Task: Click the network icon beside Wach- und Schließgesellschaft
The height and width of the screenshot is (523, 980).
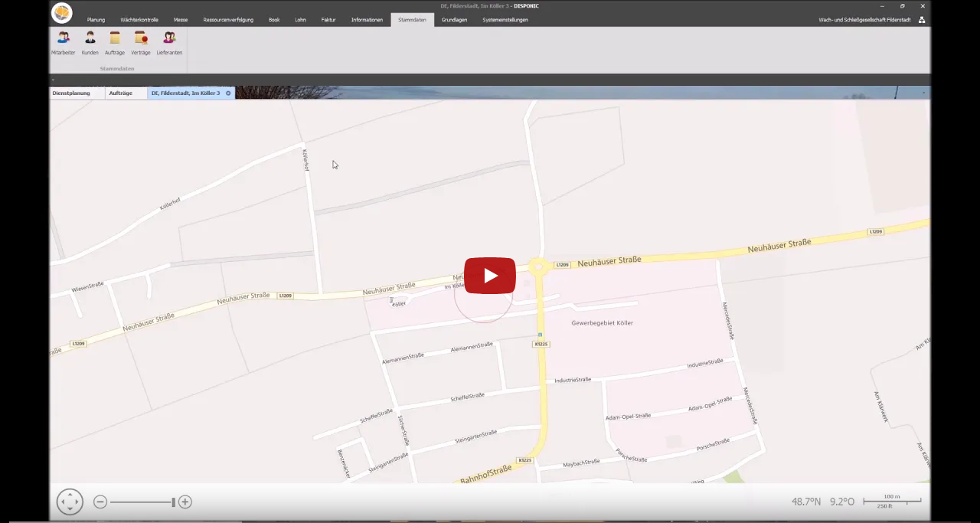Action: [x=922, y=20]
